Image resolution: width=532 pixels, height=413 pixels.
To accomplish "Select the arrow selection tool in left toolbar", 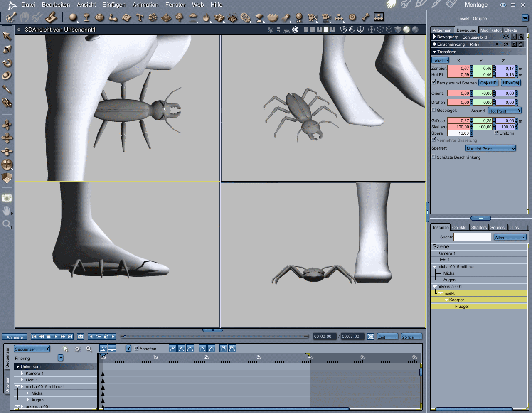I will pyautogui.click(x=7, y=36).
